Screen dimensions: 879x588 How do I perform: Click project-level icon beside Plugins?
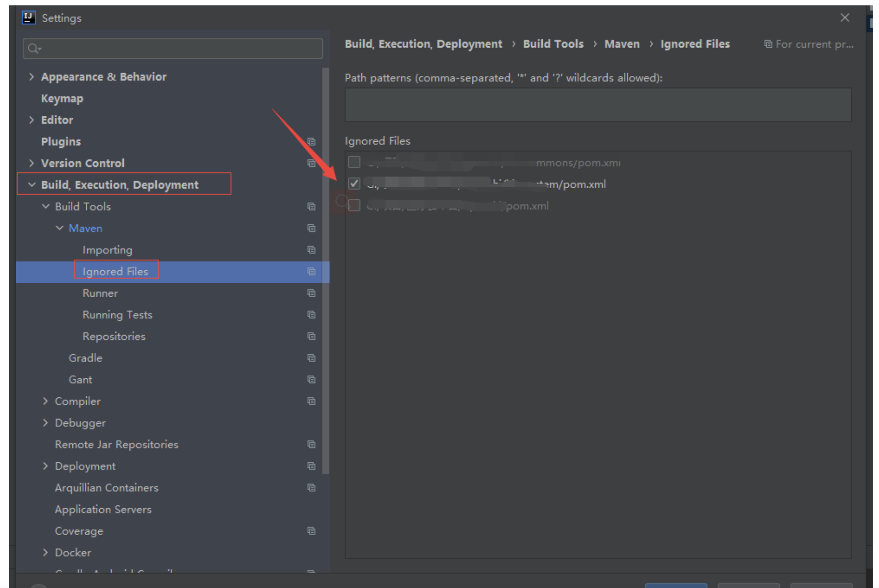(311, 142)
